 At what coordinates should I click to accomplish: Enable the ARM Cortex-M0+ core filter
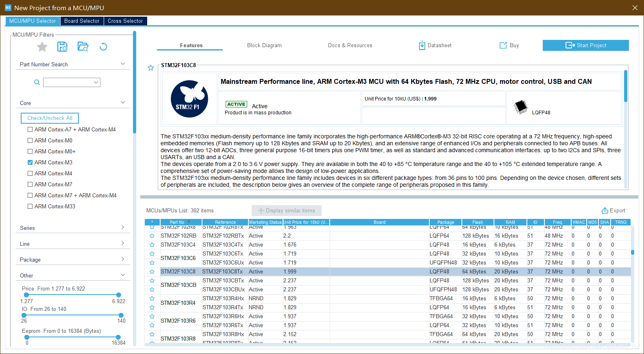point(30,151)
